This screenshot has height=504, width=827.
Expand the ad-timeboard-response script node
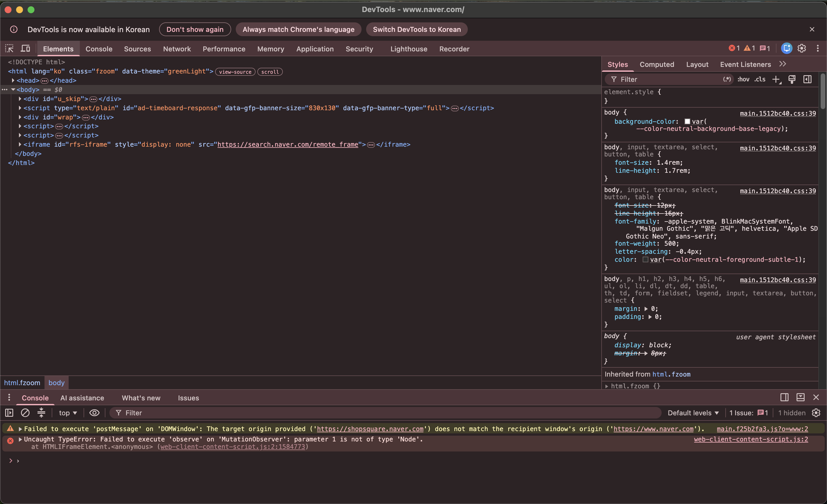(20, 108)
